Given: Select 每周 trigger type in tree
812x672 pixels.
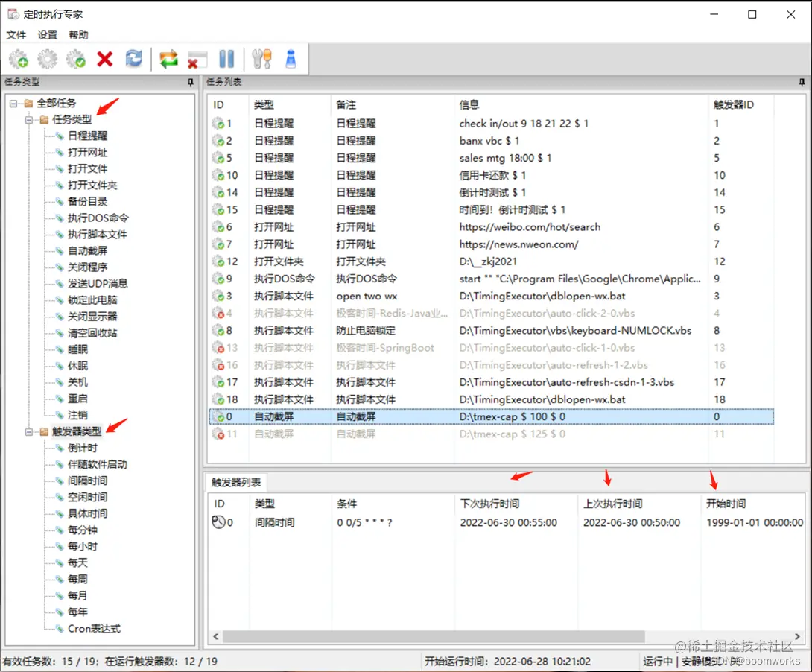Looking at the screenshot, I should pyautogui.click(x=77, y=580).
